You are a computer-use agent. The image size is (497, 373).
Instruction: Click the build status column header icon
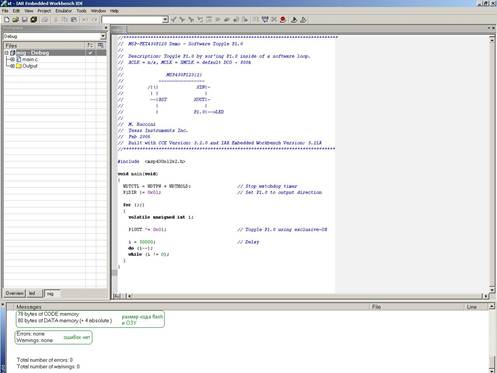90,45
